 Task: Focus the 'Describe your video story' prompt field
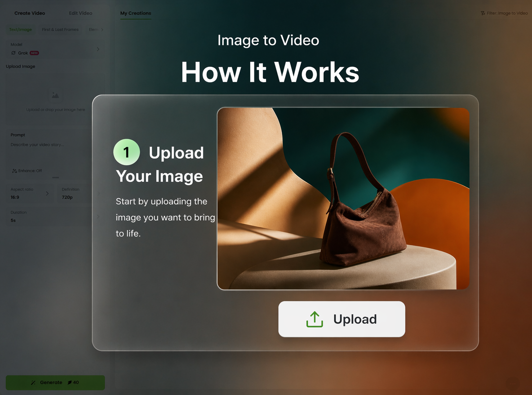37,145
